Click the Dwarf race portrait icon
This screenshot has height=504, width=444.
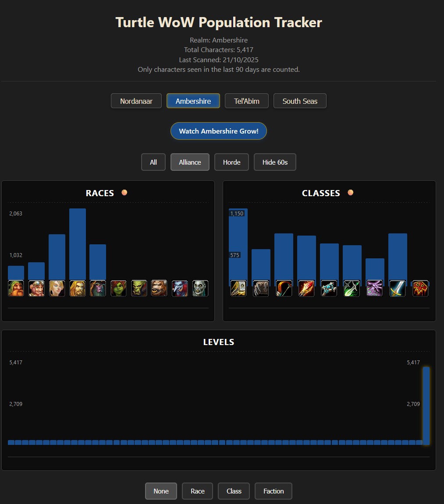click(x=16, y=288)
